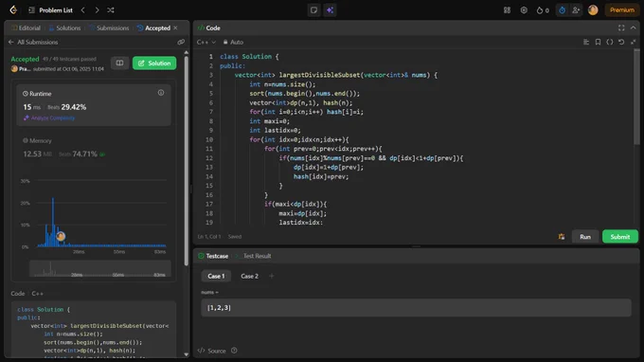Close the Accepted tab
644x362 pixels.
click(175, 27)
